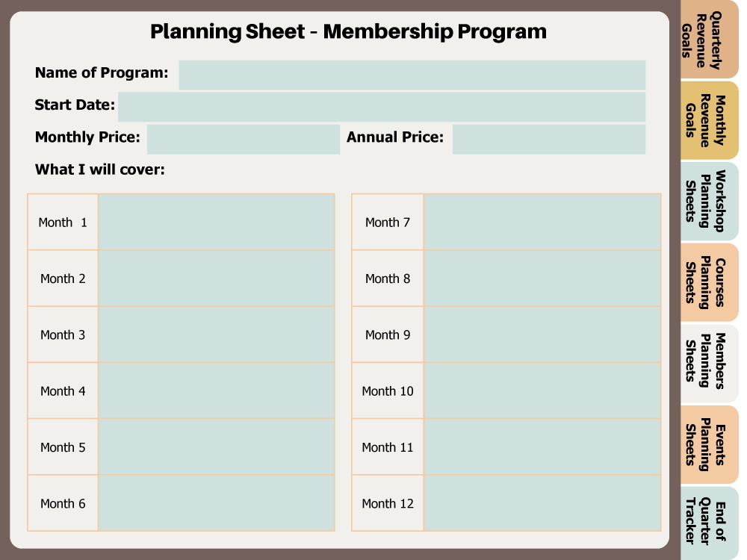Click the Month 10 content box
The image size is (747, 560).
542,391
